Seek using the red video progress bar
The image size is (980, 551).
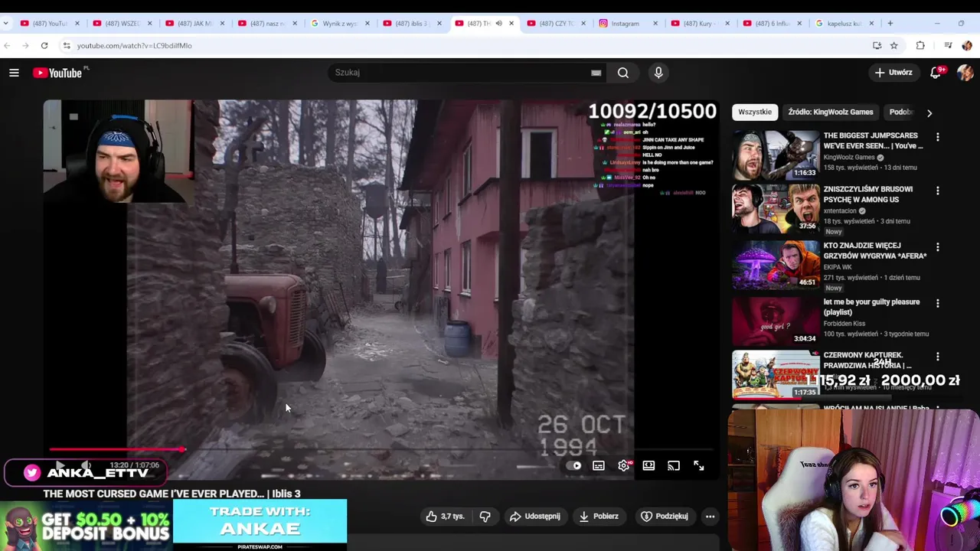[381, 450]
